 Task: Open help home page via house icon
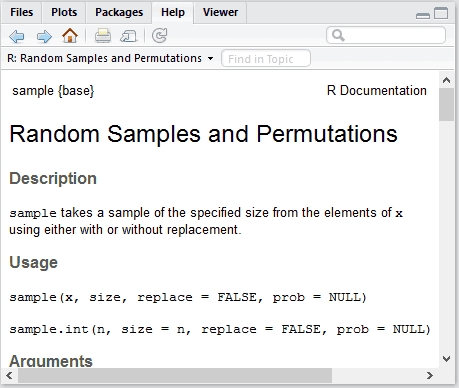70,35
